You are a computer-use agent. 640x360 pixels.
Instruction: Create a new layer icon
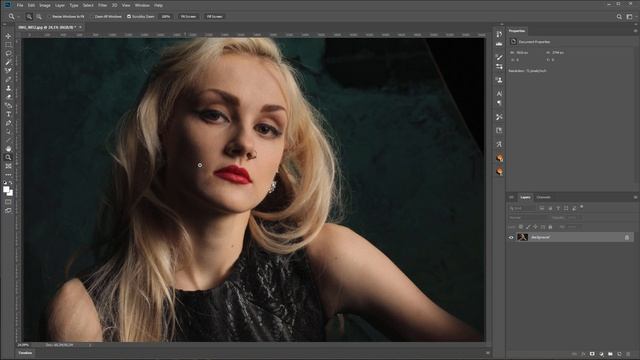tap(619, 354)
